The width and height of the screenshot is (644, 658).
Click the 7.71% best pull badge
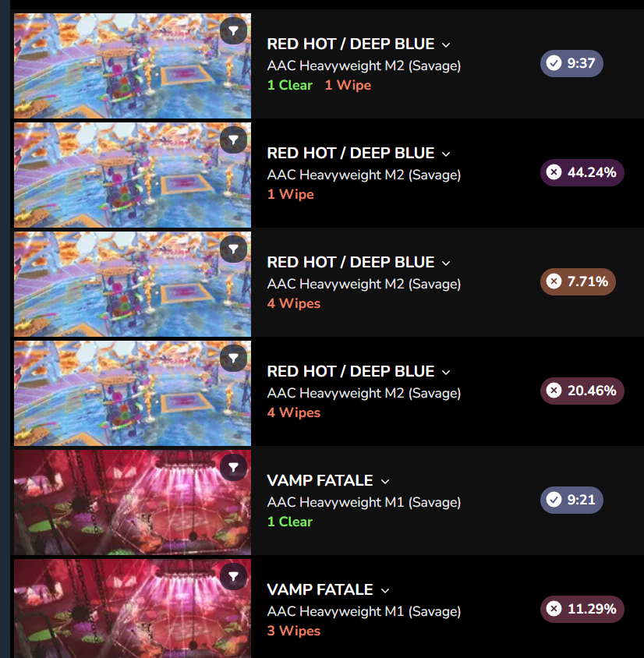point(578,281)
